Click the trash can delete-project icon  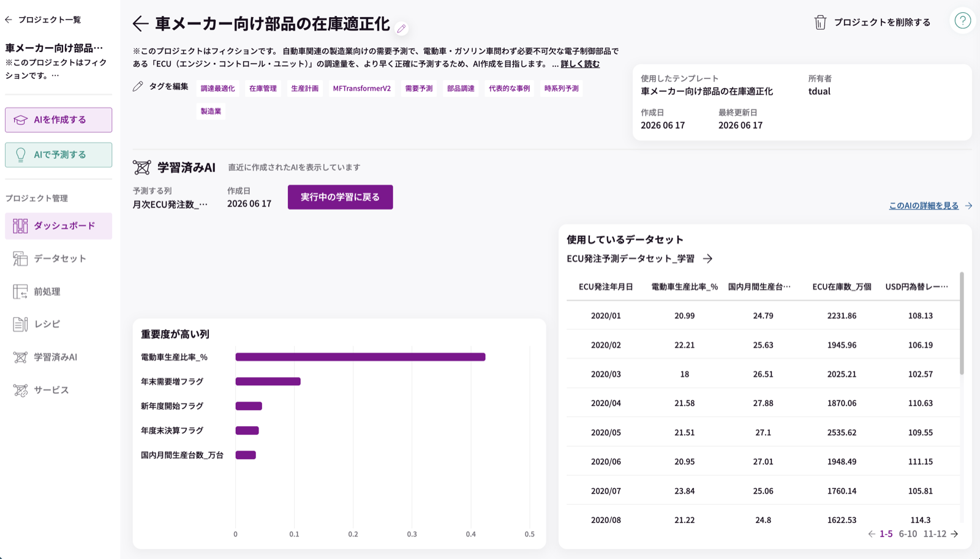point(820,23)
